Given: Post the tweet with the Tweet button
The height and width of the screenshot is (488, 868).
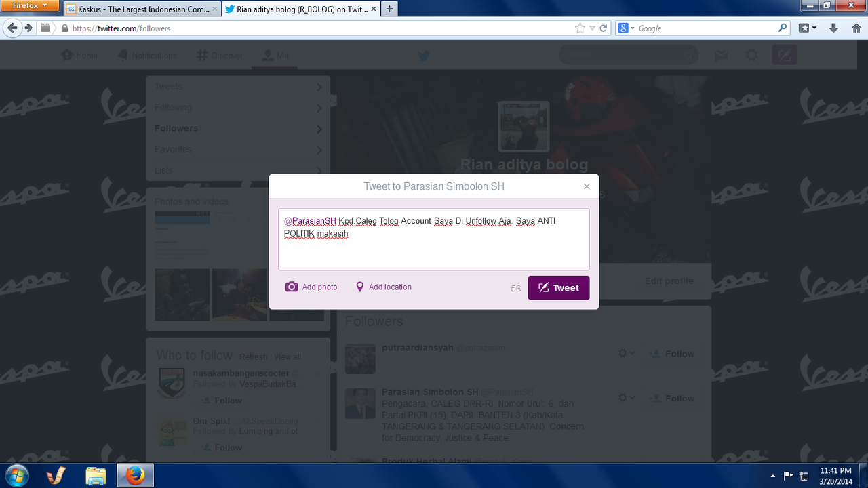Looking at the screenshot, I should coord(559,287).
